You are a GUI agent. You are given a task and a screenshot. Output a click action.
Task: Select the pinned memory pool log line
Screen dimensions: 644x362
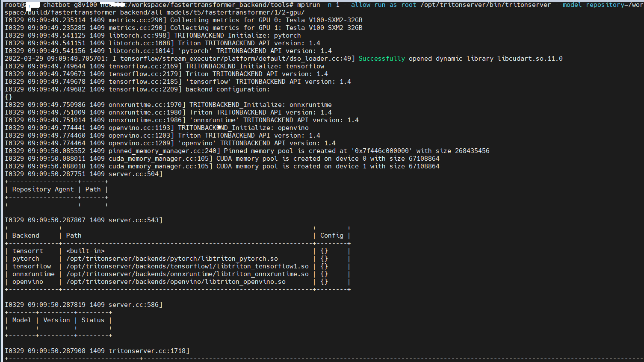(246, 150)
